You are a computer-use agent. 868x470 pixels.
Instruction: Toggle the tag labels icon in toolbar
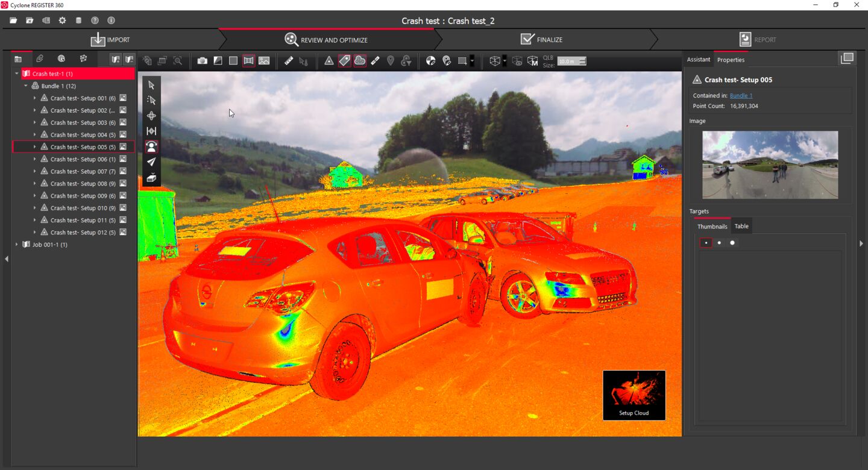pos(344,61)
